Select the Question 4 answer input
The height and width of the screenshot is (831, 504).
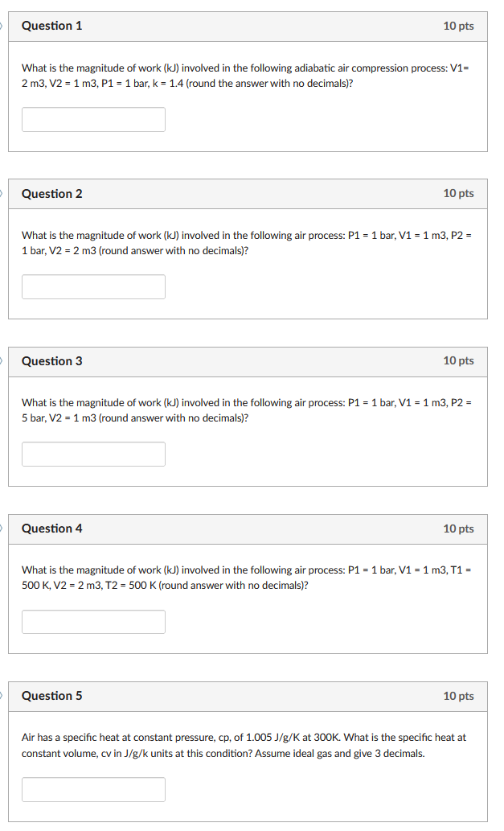(x=93, y=622)
